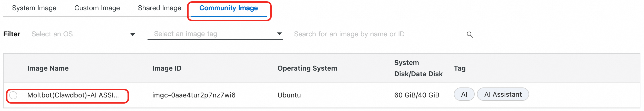Click the search magnifier icon
644x111 pixels.
coord(470,35)
